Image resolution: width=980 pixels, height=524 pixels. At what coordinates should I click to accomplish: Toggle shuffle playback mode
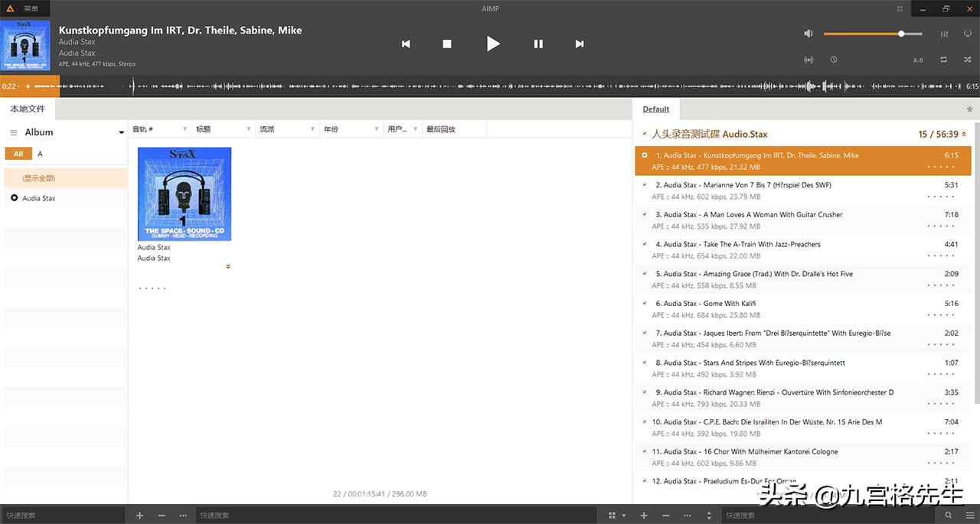[969, 60]
